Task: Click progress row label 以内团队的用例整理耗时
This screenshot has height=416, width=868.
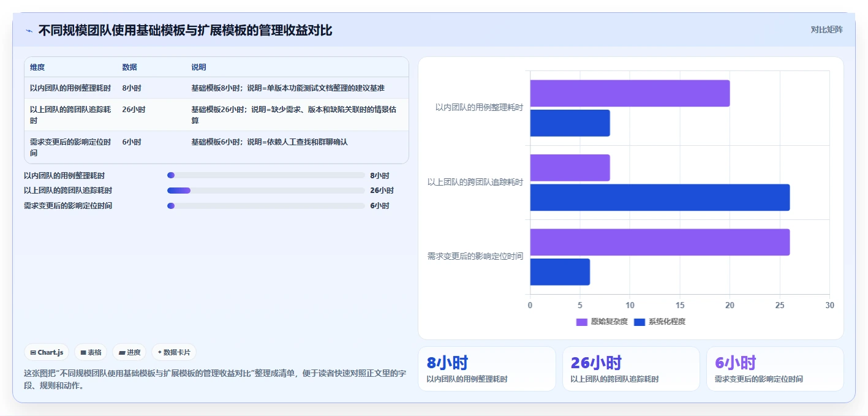Action: (64, 175)
